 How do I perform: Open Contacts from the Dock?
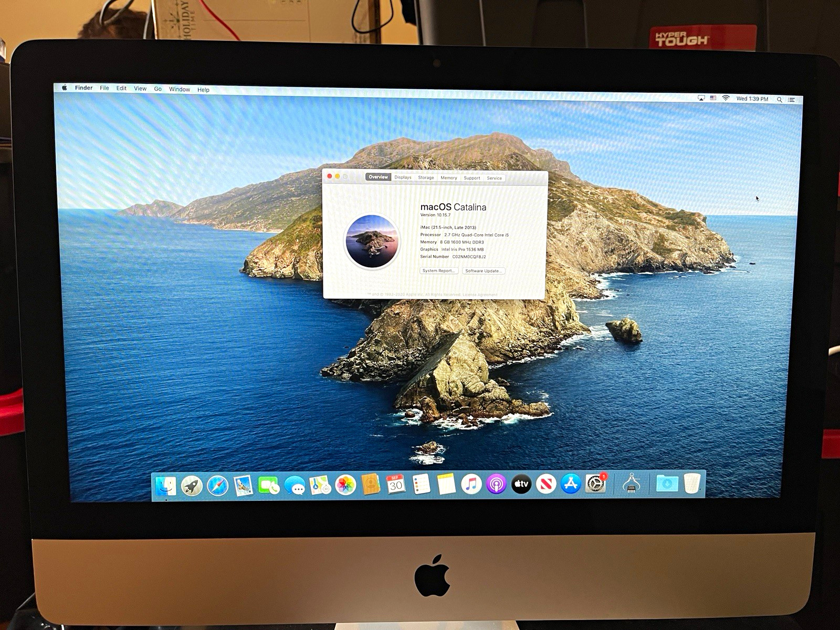pyautogui.click(x=371, y=485)
